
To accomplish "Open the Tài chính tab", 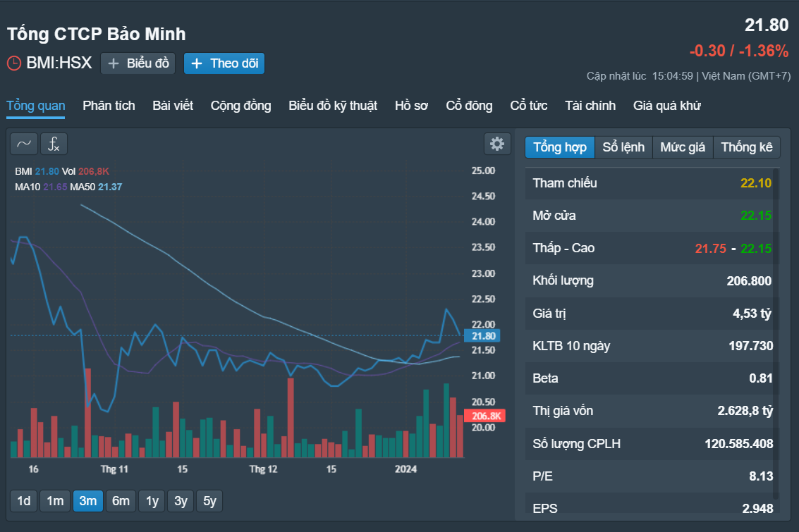I will (x=590, y=106).
